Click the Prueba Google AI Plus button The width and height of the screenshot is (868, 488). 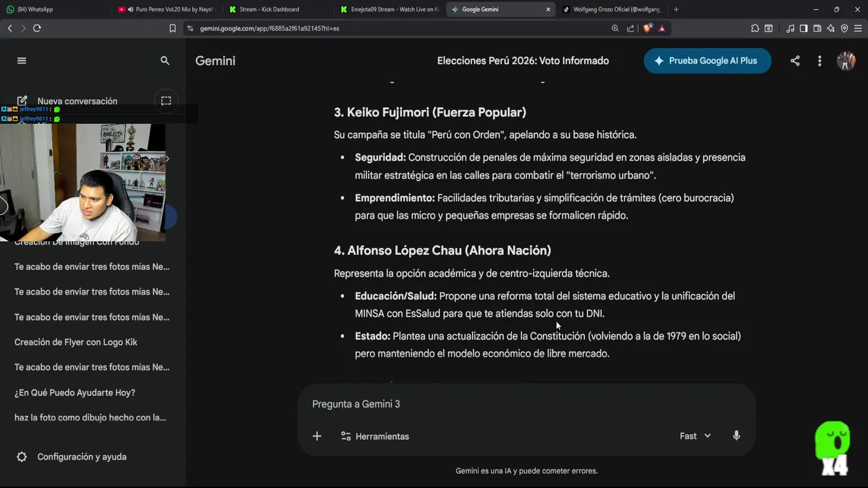pos(707,60)
